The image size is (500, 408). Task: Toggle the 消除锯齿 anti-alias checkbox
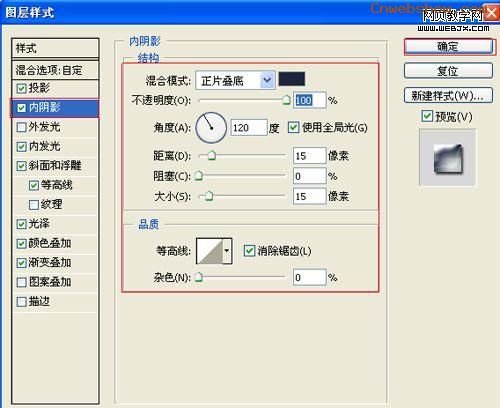(x=249, y=251)
